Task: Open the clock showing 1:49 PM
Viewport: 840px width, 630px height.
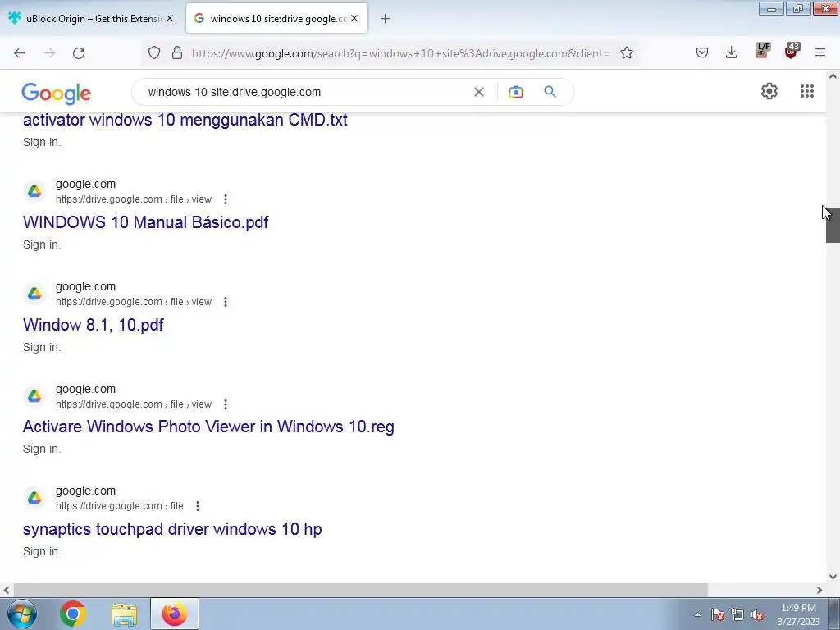Action: pos(798,614)
